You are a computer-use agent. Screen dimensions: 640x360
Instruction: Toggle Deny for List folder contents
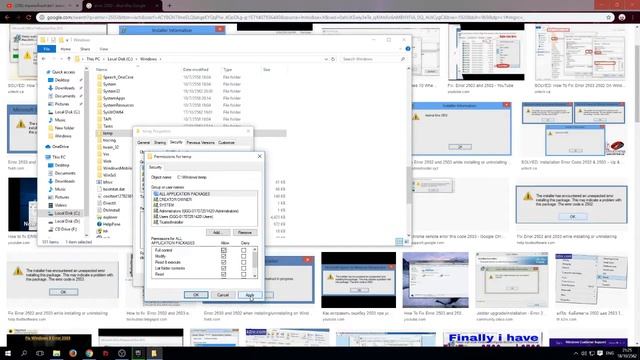click(x=244, y=269)
